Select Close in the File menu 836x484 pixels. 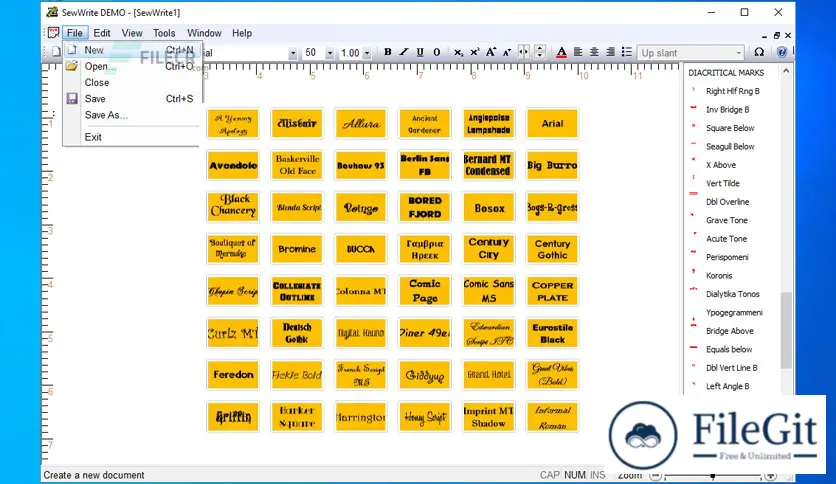[132, 83]
